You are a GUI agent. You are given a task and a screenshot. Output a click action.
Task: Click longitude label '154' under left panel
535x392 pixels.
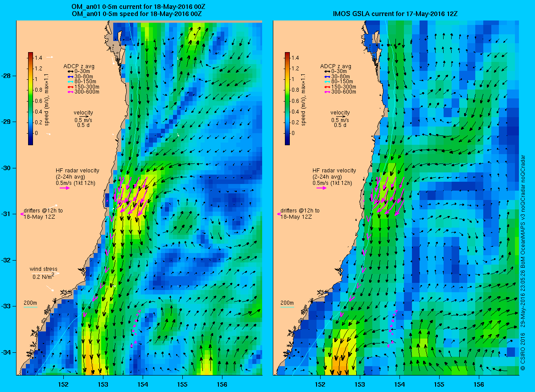[x=143, y=384]
